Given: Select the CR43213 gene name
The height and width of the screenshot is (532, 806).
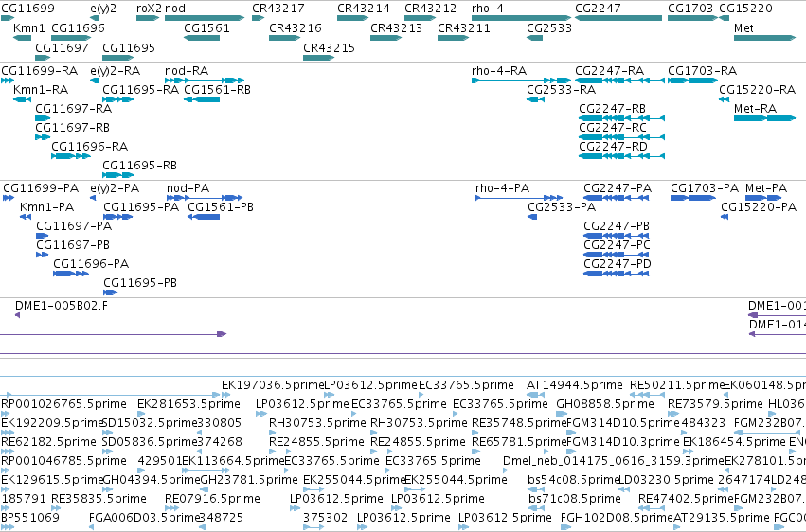Looking at the screenshot, I should tap(396, 27).
